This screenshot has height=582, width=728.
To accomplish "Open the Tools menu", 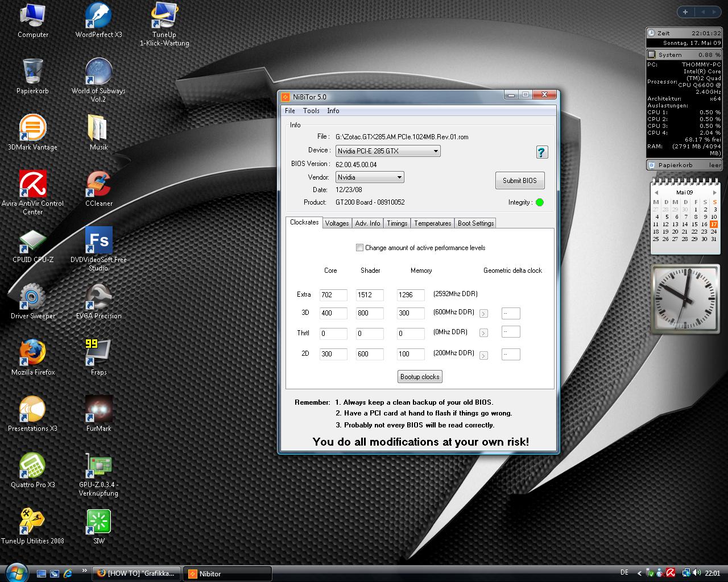I will pyautogui.click(x=311, y=111).
